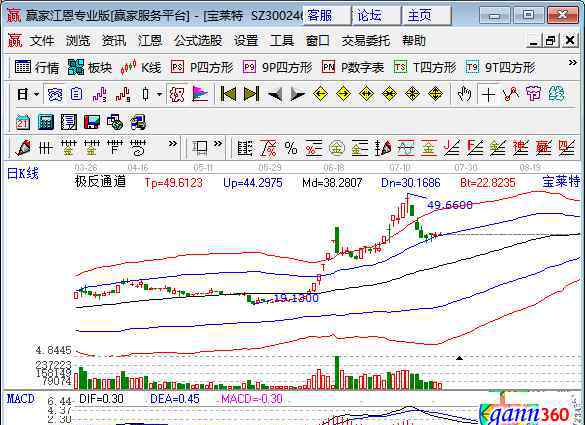Screen dimensions: 585x425
Task: Click the 49.6600 high price marker
Action: pyautogui.click(x=450, y=204)
